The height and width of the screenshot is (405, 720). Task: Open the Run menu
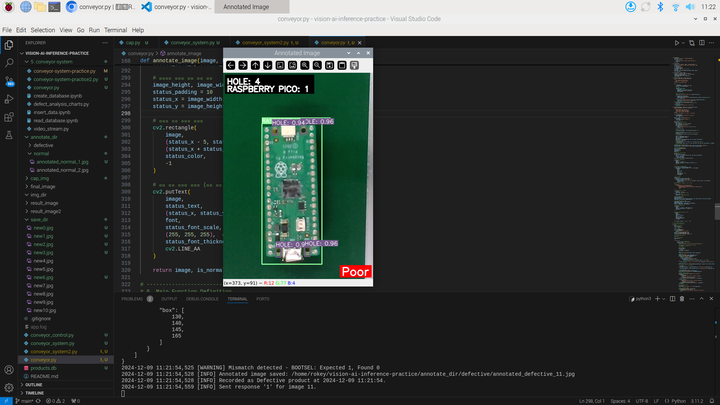(94, 30)
